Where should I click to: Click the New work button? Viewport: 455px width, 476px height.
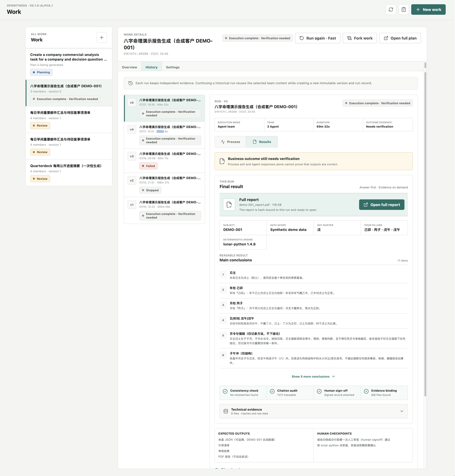coord(428,10)
